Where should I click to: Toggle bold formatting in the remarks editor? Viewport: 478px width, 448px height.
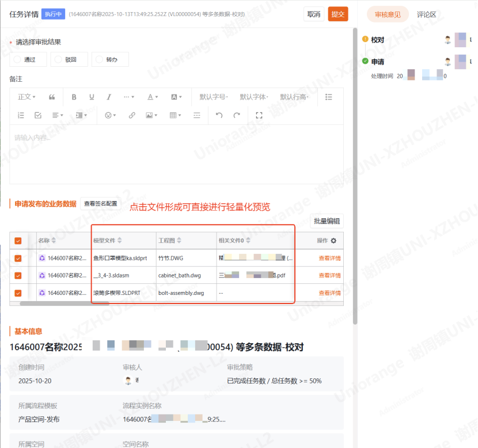point(74,97)
